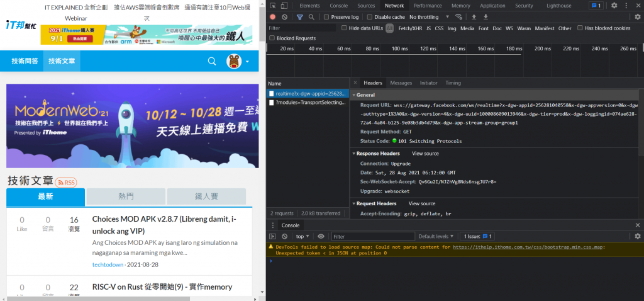Click the console Filter input
644x301 pixels.
pyautogui.click(x=373, y=236)
